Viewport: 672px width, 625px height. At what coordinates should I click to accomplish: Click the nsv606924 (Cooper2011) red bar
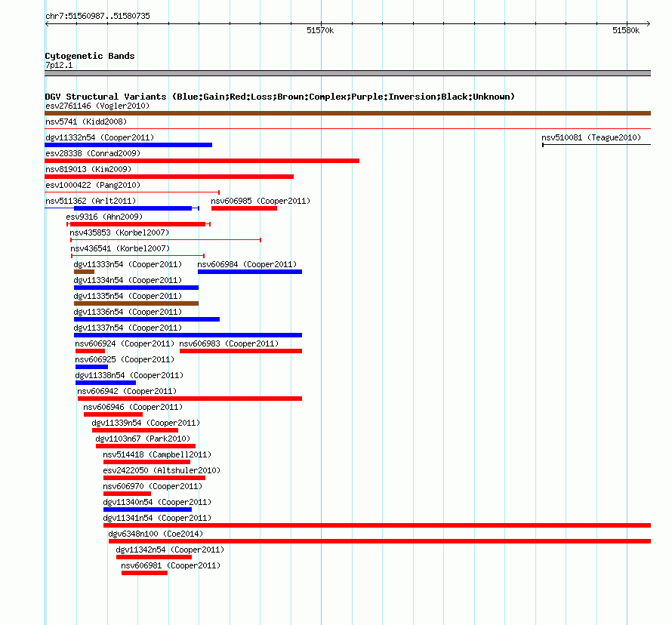(x=90, y=351)
